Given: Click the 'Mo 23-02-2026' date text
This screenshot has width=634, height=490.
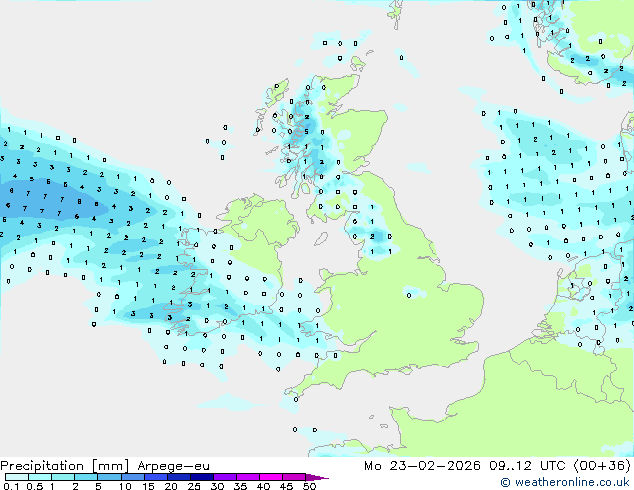Looking at the screenshot, I should 422,466.
